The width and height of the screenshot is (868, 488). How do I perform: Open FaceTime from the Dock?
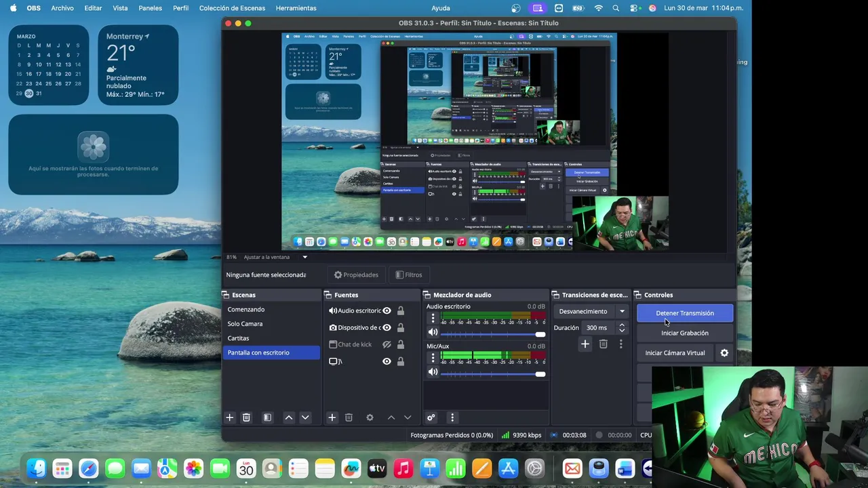point(220,468)
